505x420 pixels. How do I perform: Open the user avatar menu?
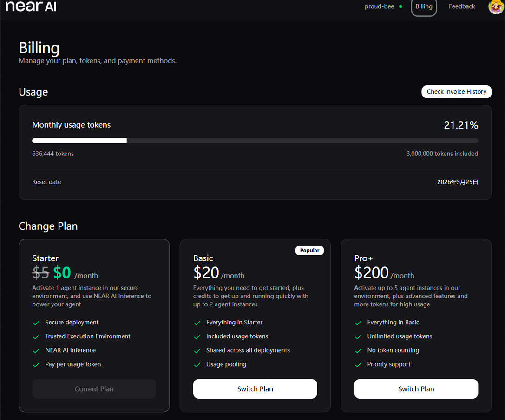496,7
